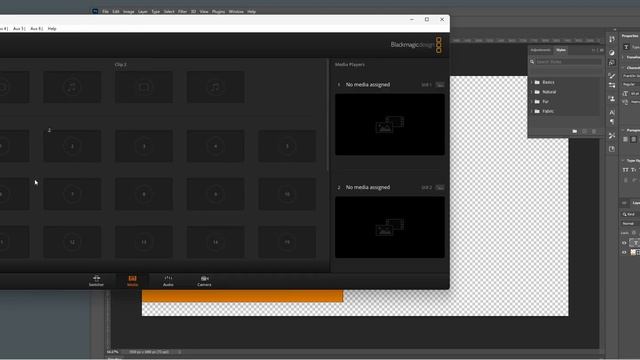Open Photoshop's Image menu
640x360 pixels.
point(129,11)
